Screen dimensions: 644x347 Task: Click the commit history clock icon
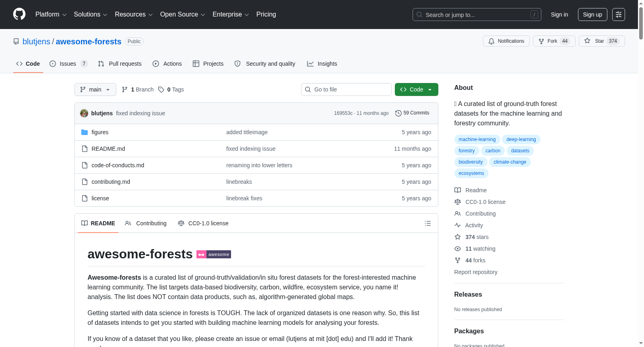[398, 113]
